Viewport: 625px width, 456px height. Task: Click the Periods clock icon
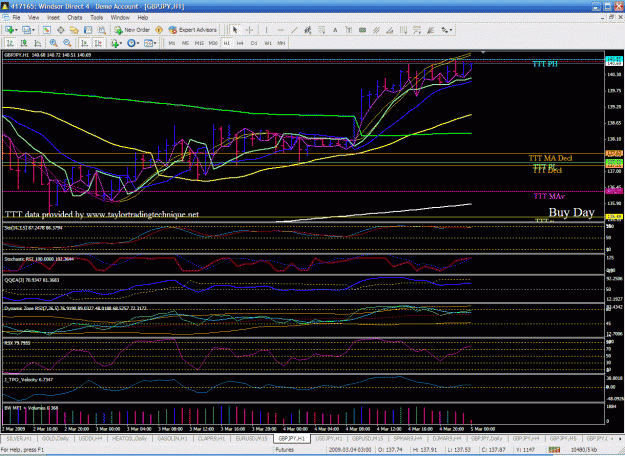[x=131, y=43]
